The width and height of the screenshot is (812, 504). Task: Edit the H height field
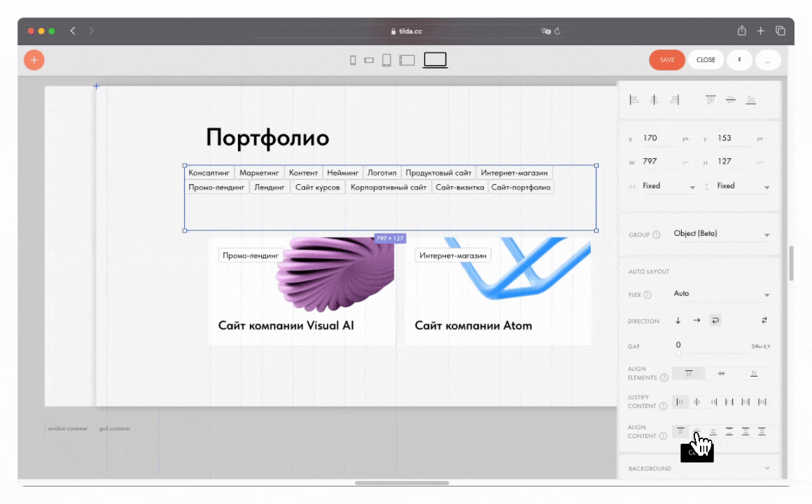pos(735,162)
